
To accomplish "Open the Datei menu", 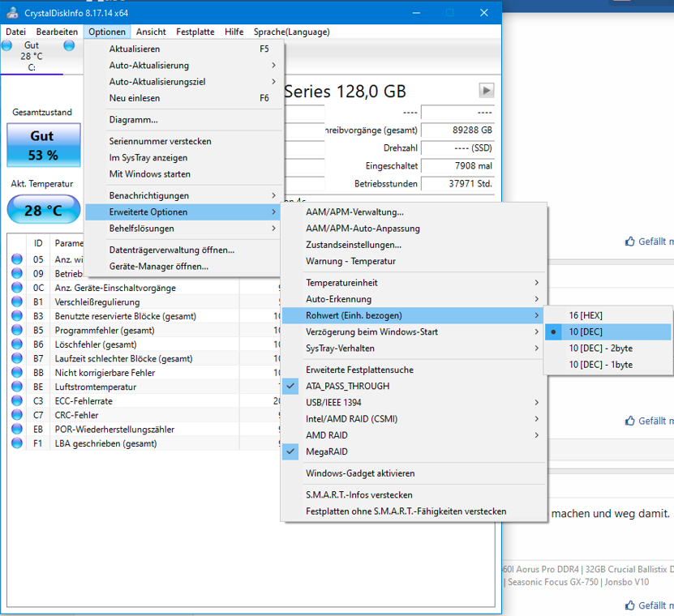I will 15,32.
